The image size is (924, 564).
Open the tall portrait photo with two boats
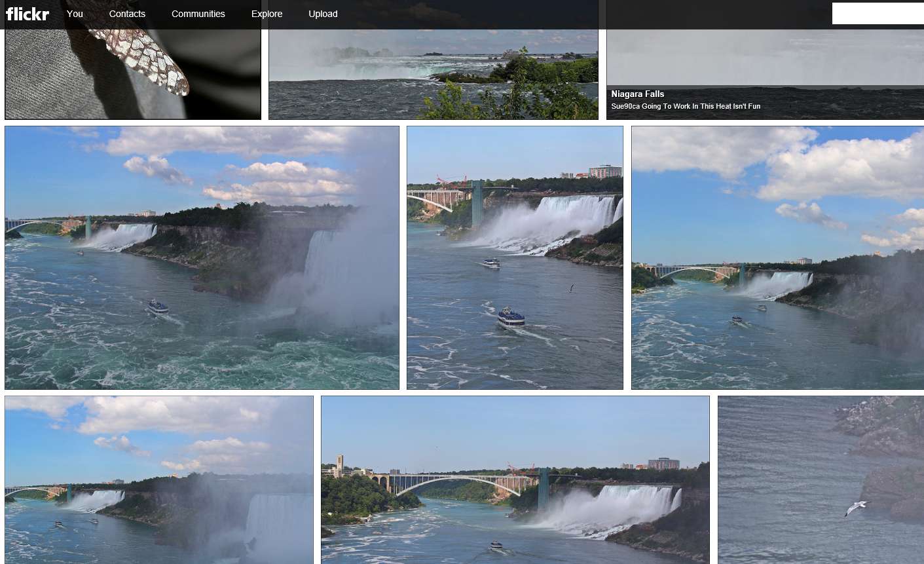pos(515,257)
